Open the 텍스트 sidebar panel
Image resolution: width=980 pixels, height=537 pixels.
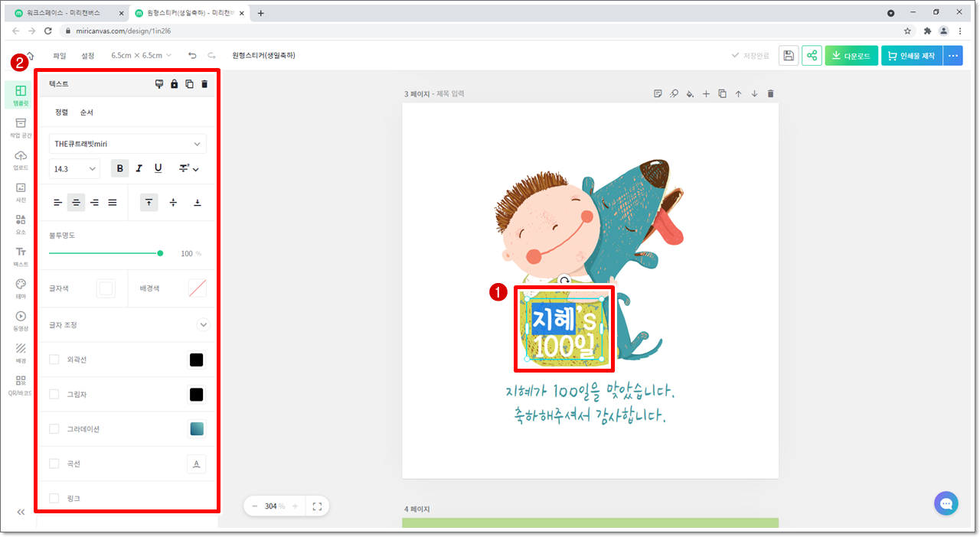[21, 256]
